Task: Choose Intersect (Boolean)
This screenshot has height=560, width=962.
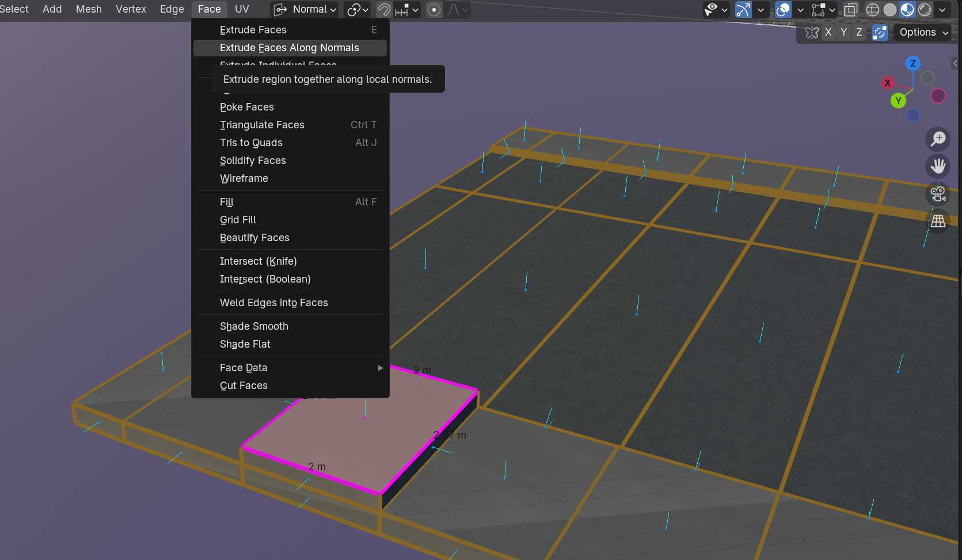Action: [290, 279]
